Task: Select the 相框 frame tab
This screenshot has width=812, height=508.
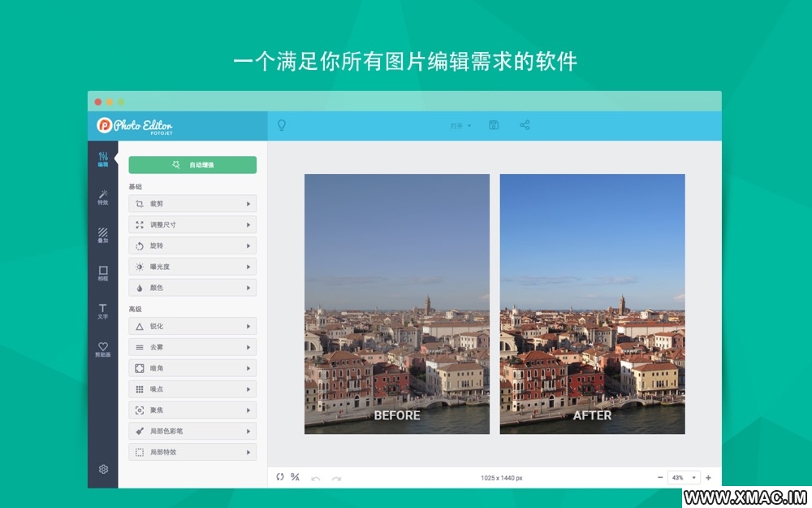Action: pos(103,273)
